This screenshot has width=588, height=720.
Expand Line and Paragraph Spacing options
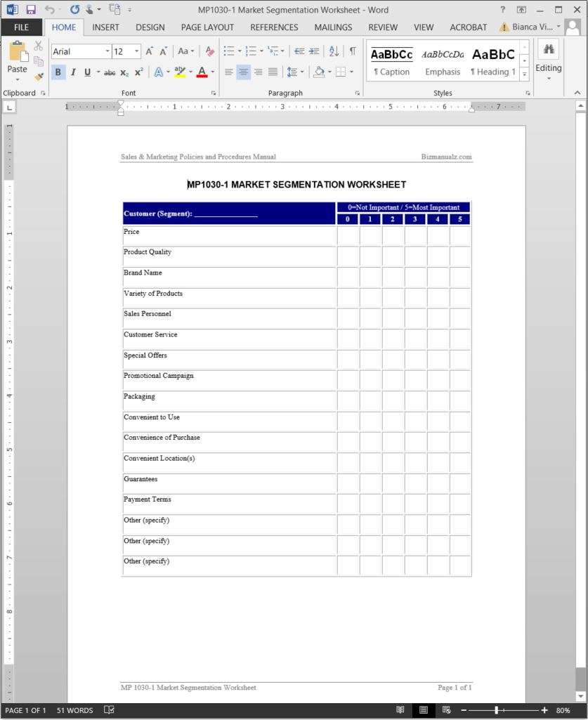pos(302,72)
